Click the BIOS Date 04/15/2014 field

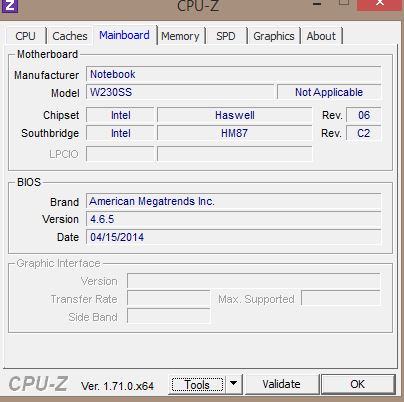click(233, 237)
